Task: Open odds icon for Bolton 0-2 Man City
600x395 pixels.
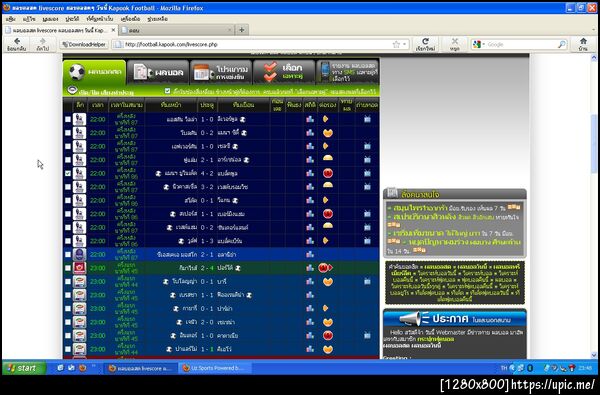Action: [x=328, y=133]
